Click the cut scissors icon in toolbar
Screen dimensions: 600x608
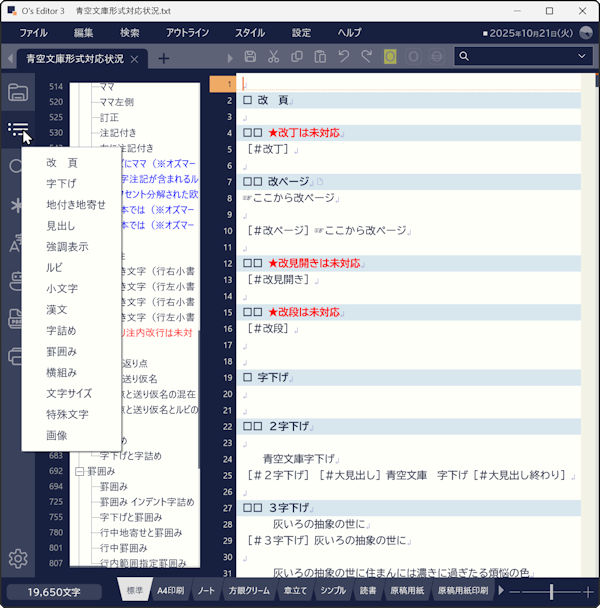(x=273, y=57)
